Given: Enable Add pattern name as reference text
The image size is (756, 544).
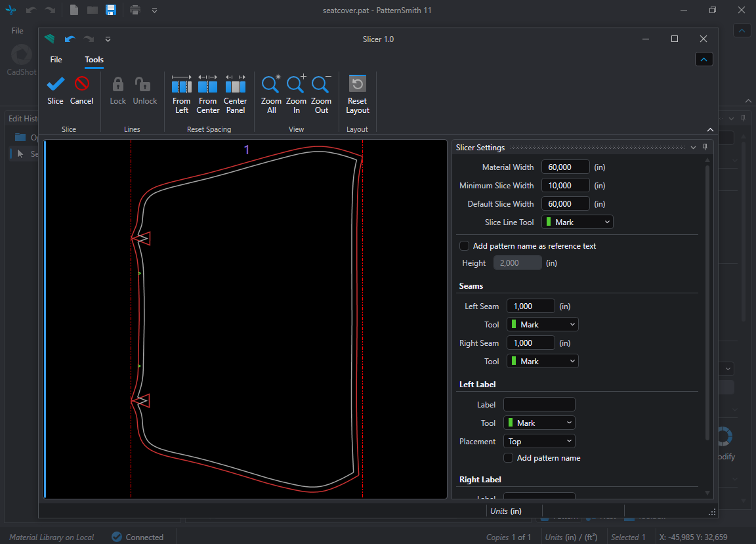Looking at the screenshot, I should coord(465,246).
